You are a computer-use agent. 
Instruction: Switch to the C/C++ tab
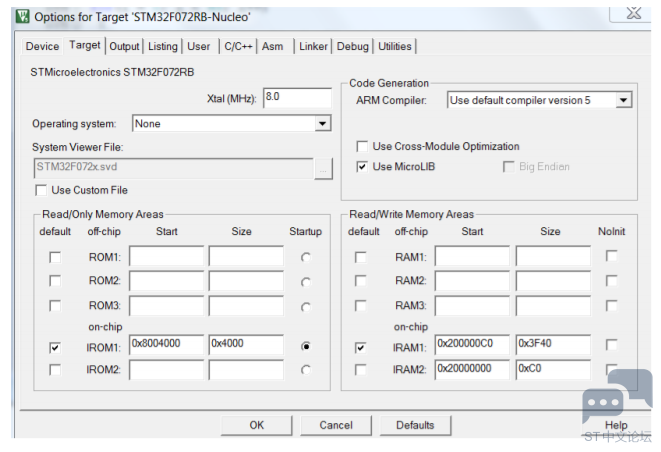pyautogui.click(x=238, y=46)
